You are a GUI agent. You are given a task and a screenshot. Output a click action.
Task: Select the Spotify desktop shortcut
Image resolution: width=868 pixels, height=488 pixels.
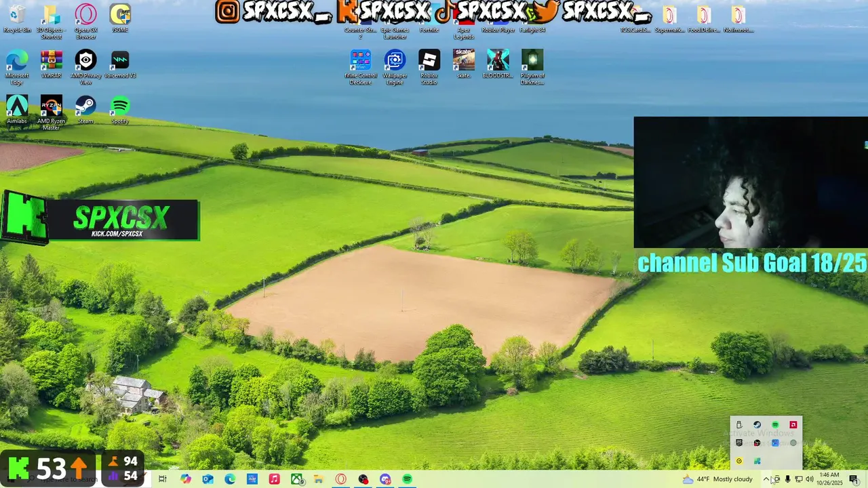(x=120, y=110)
